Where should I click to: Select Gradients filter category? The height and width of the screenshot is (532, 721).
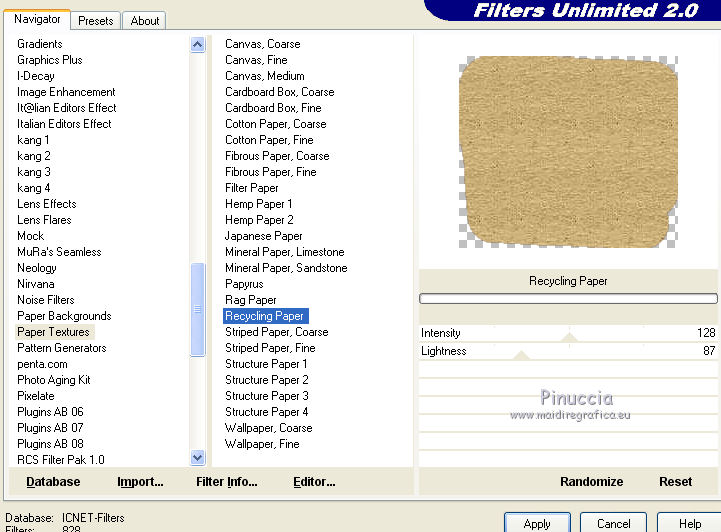tap(40, 44)
